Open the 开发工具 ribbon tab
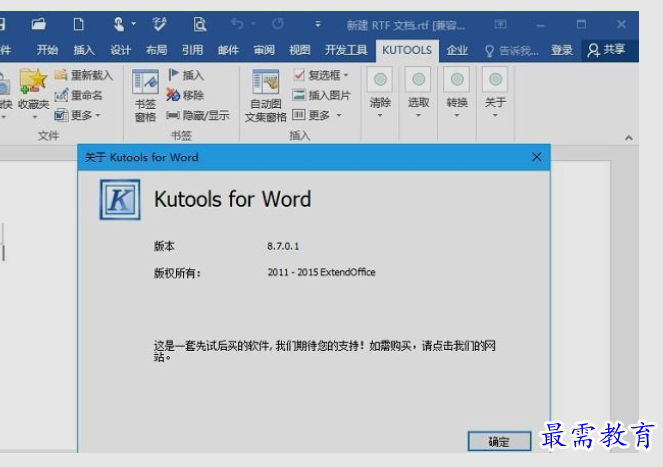The height and width of the screenshot is (467, 663). pos(346,50)
